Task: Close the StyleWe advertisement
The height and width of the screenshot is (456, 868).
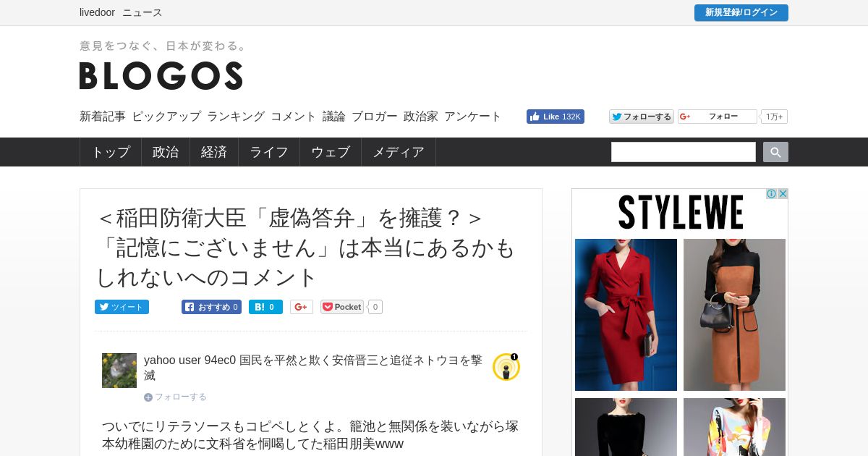Action: 783,194
